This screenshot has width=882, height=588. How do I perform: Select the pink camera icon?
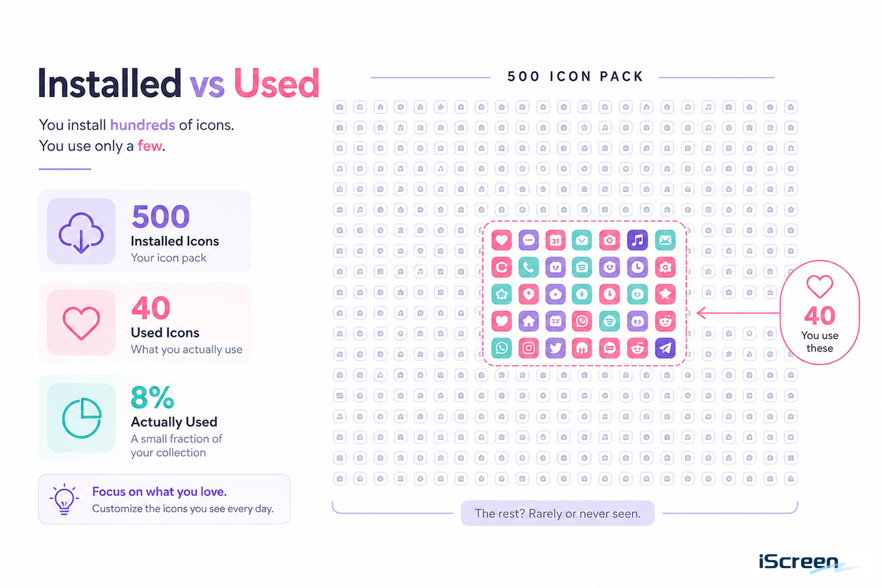pyautogui.click(x=609, y=240)
